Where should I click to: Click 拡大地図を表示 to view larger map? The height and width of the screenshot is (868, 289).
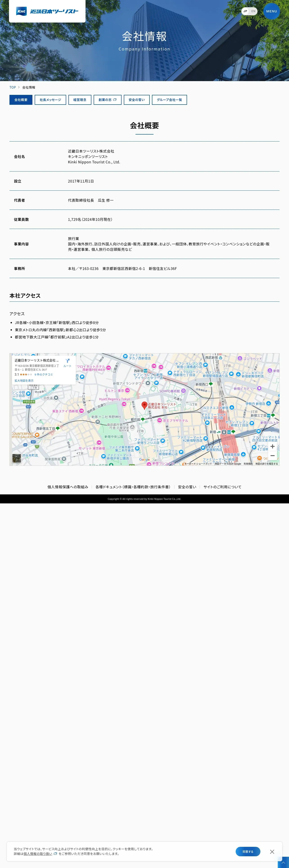click(24, 380)
